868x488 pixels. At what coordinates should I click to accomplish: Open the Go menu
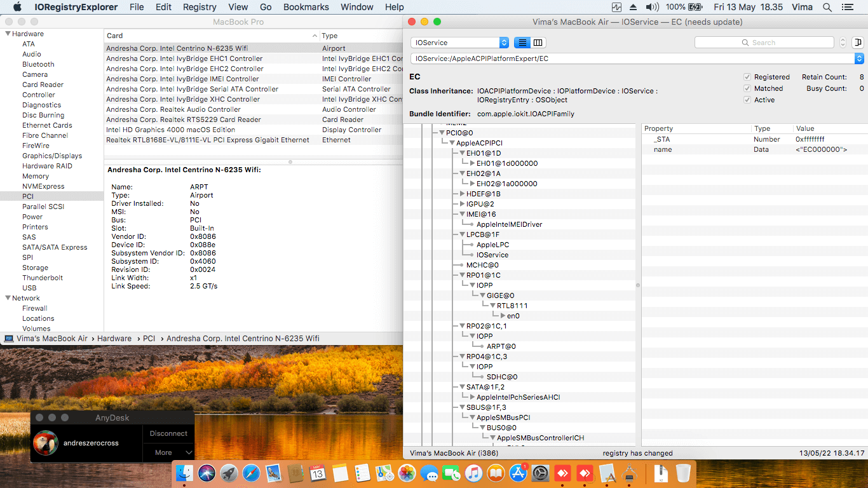[266, 7]
